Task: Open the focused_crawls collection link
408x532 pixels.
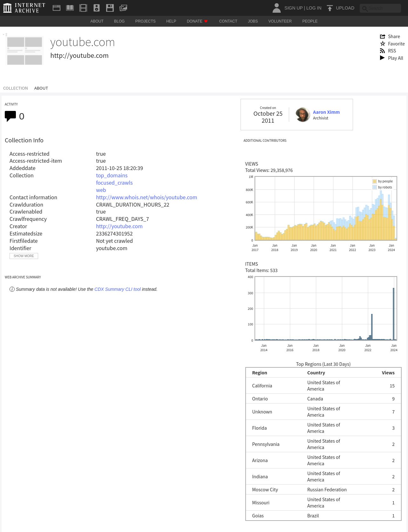Action: pyautogui.click(x=114, y=183)
